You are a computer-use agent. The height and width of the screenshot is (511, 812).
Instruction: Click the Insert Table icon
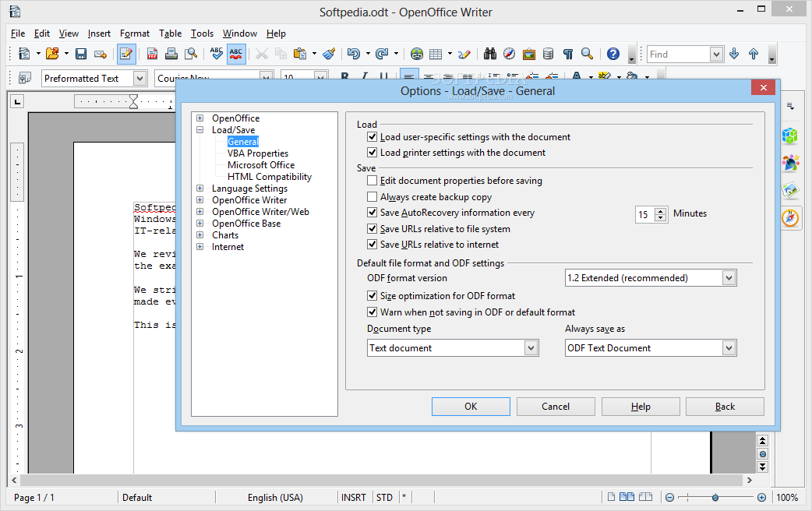click(436, 54)
